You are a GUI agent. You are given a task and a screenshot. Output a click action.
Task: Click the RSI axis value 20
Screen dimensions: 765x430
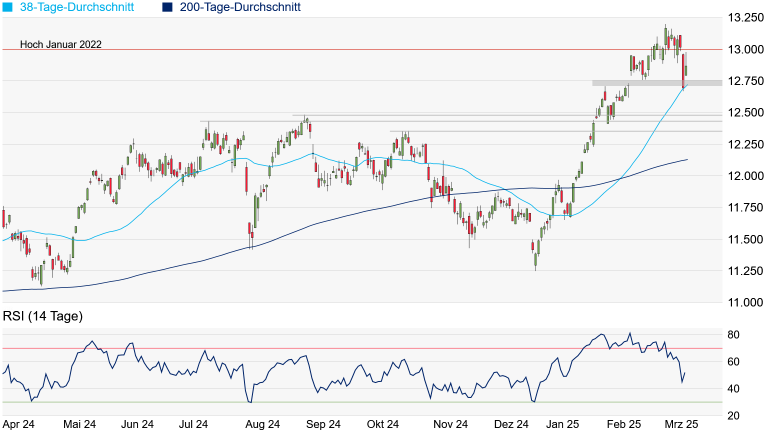click(x=733, y=416)
